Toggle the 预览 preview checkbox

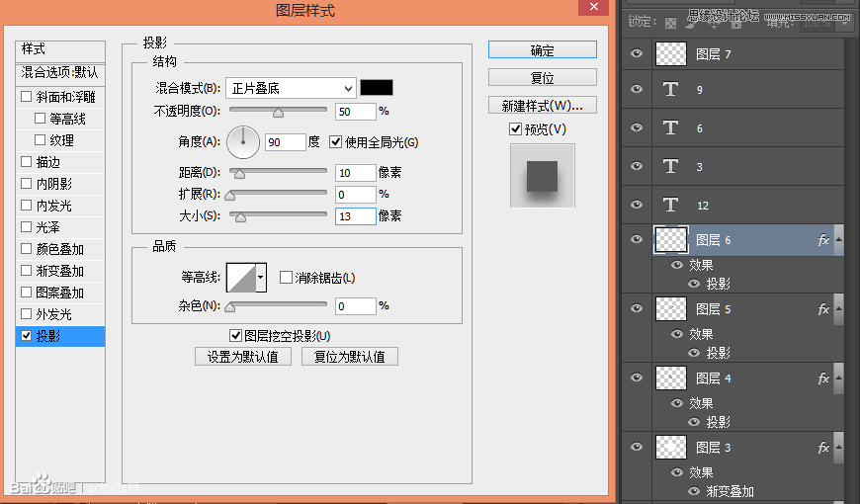tap(515, 128)
